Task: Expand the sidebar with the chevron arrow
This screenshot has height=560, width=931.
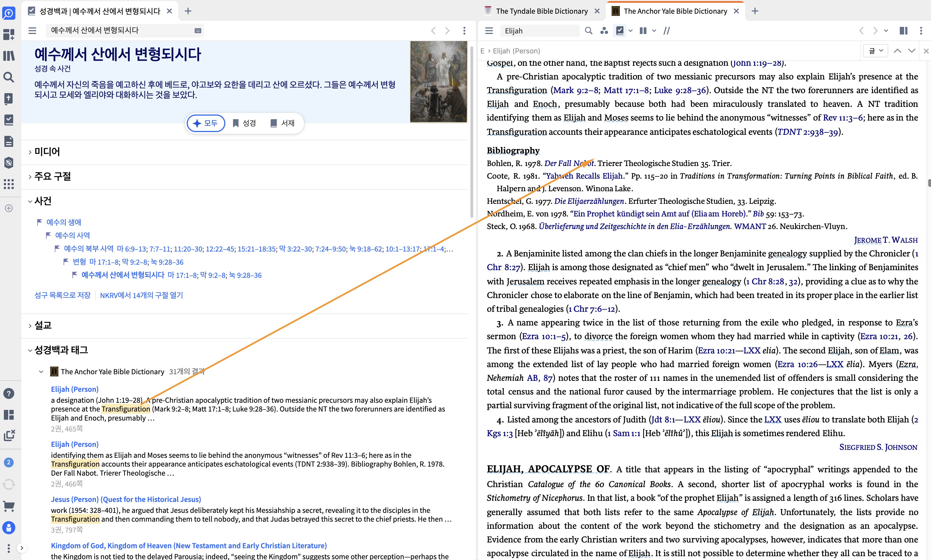Action: click(x=22, y=548)
